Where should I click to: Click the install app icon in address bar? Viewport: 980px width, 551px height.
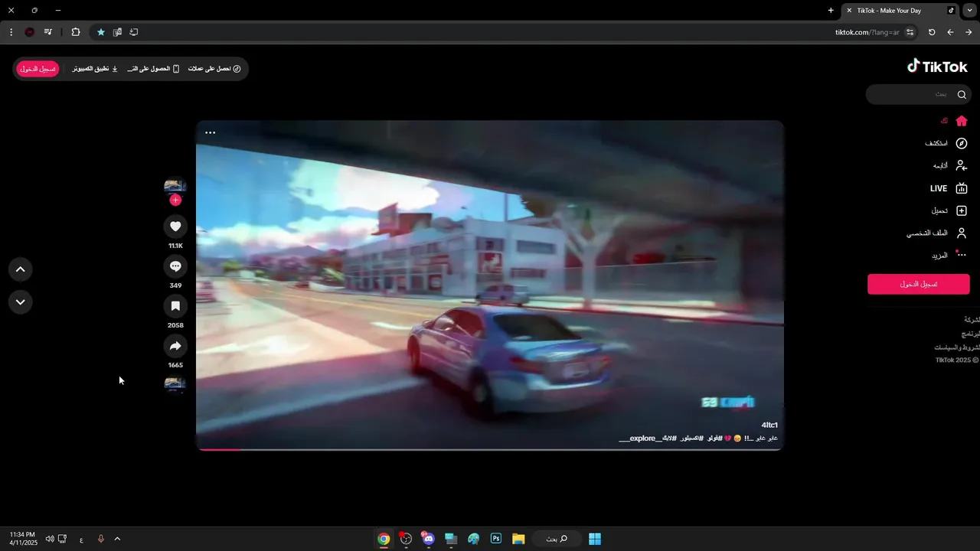coord(134,32)
